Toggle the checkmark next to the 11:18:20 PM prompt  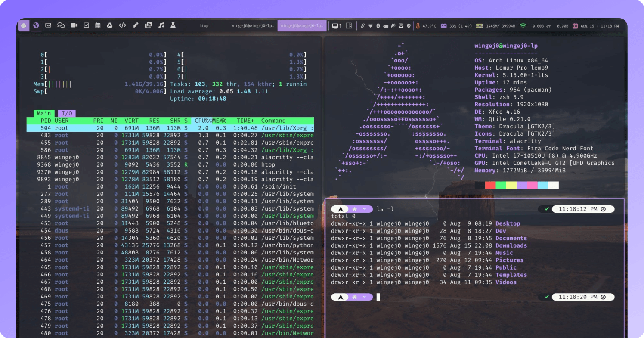point(547,297)
